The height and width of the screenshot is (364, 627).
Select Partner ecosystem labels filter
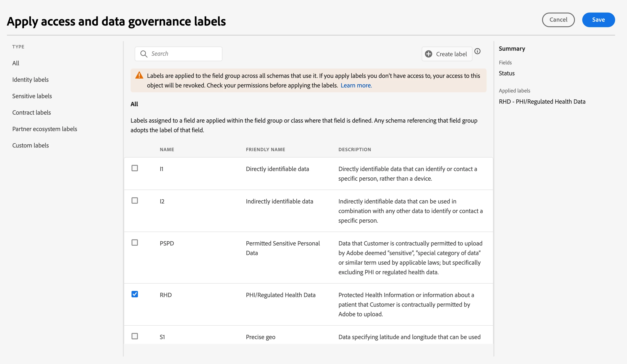(x=45, y=129)
